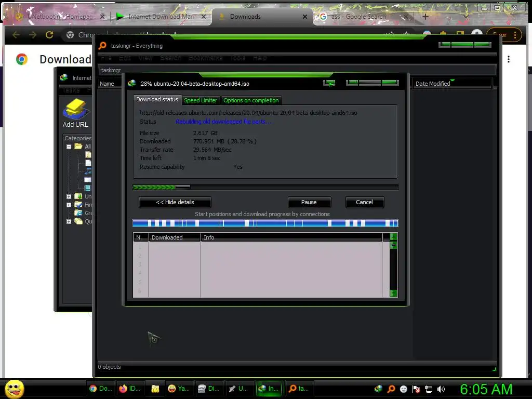The width and height of the screenshot is (532, 399).
Task: Click the connections progress strip
Action: tap(265, 223)
